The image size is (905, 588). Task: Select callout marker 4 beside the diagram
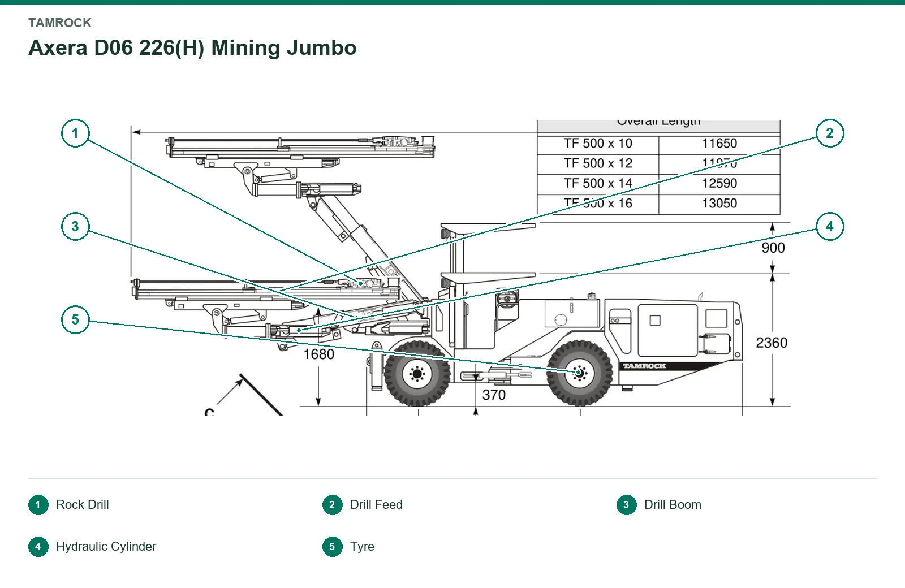(x=830, y=227)
